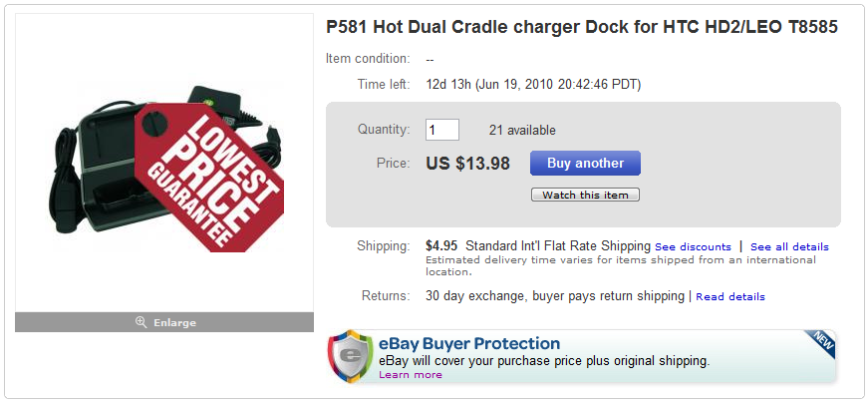Open the See discounts link
The image size is (868, 403).
[x=693, y=246]
